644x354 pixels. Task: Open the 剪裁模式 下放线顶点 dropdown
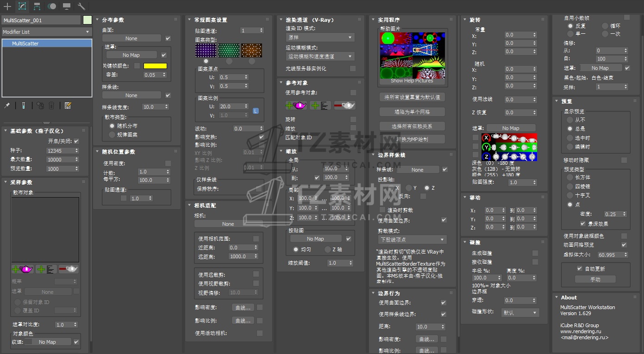coord(412,240)
